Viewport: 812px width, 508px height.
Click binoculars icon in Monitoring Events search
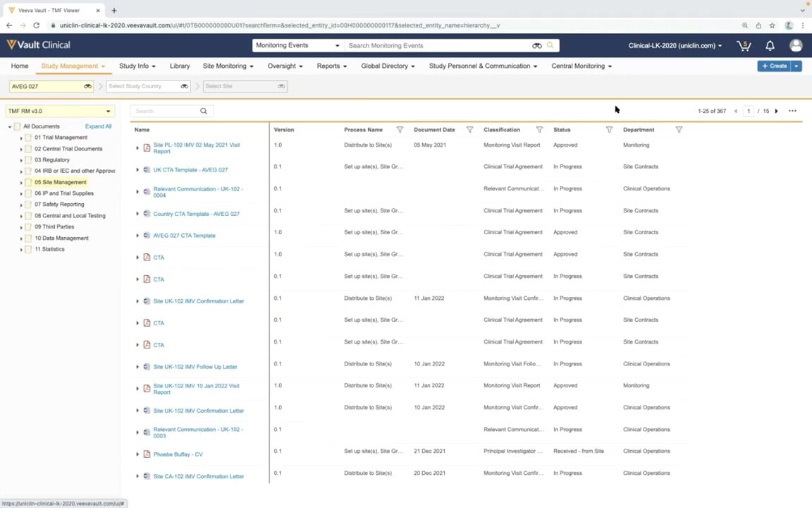(537, 46)
